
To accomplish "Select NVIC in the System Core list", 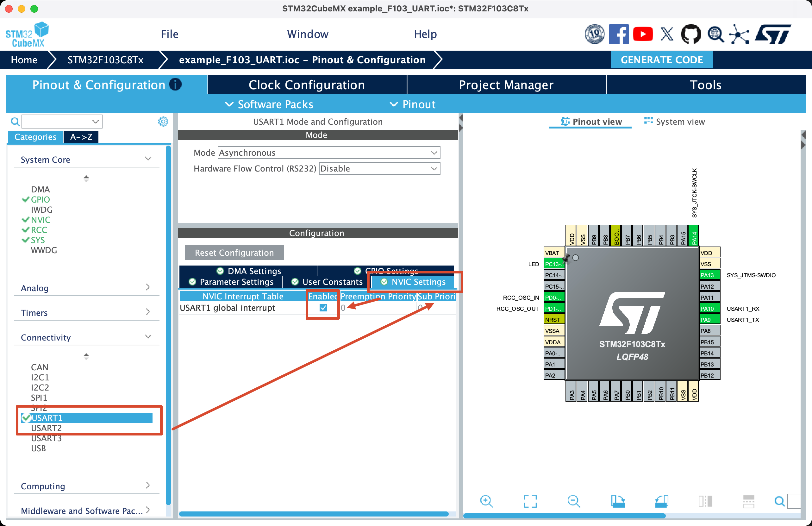I will (41, 219).
